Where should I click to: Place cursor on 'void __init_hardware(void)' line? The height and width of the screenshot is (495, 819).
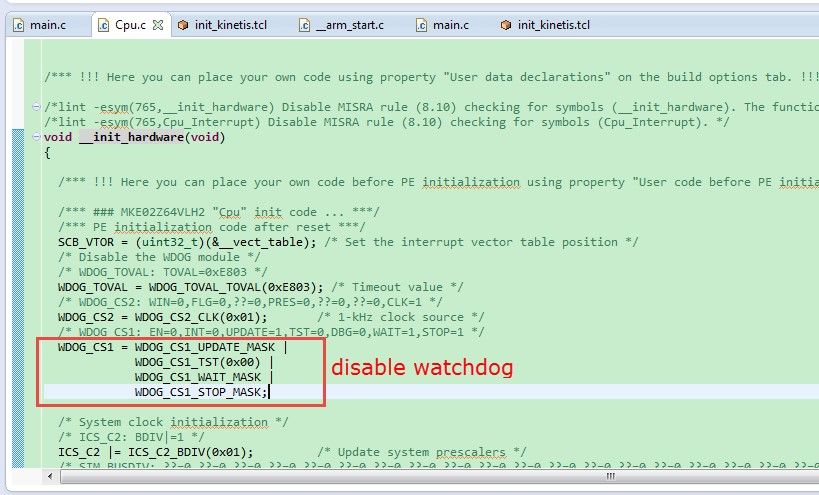pyautogui.click(x=135, y=137)
